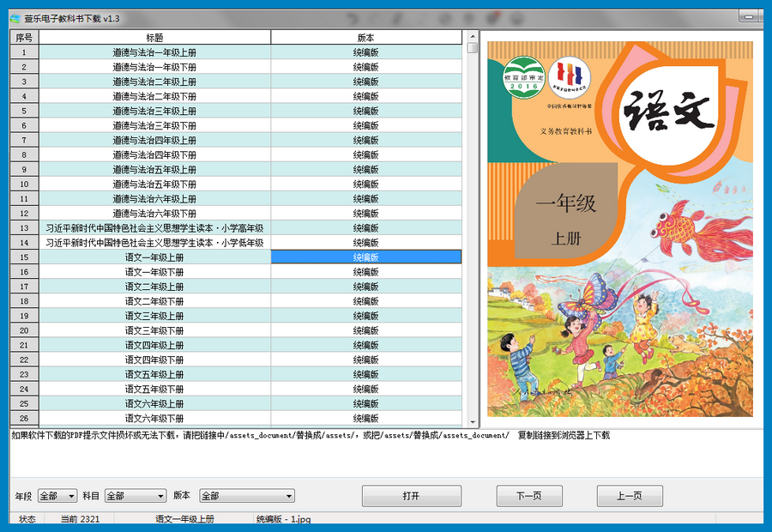Click the 语文一年级上册 cover preview image
Viewport: 772px width, 532px height.
620,229
